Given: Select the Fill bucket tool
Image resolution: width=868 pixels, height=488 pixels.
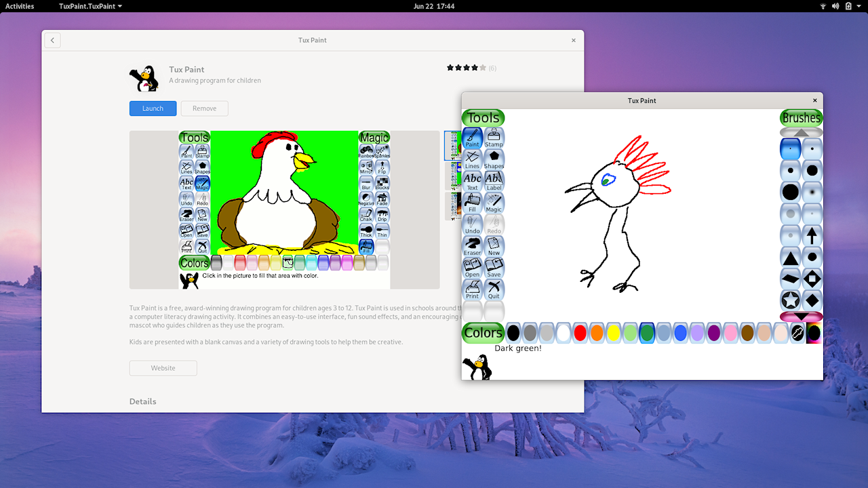Looking at the screenshot, I should coord(473,203).
